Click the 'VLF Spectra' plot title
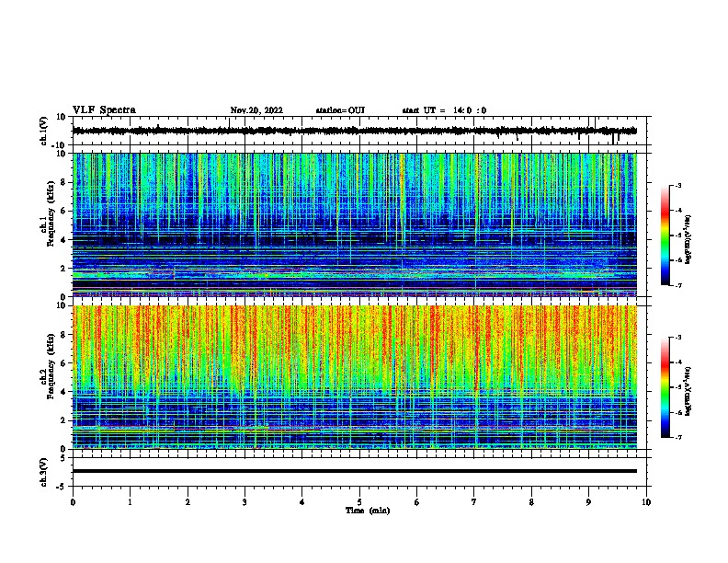The image size is (728, 563). pyautogui.click(x=104, y=110)
